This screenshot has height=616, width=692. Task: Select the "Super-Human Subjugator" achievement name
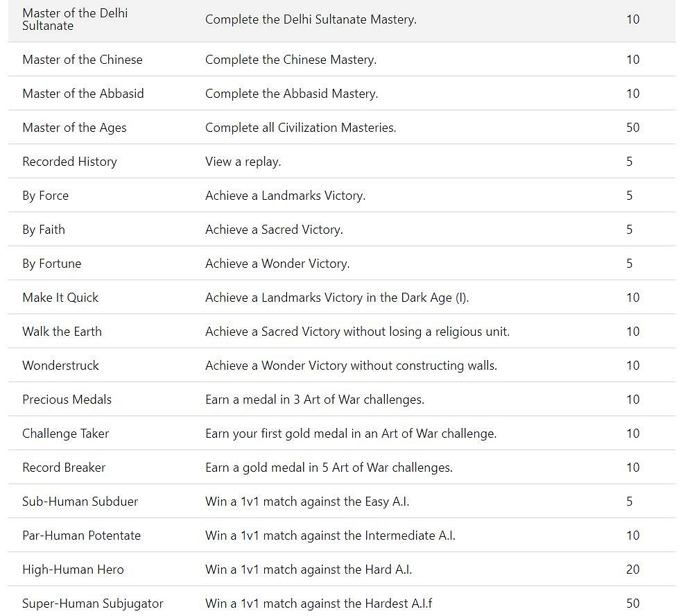[92, 604]
